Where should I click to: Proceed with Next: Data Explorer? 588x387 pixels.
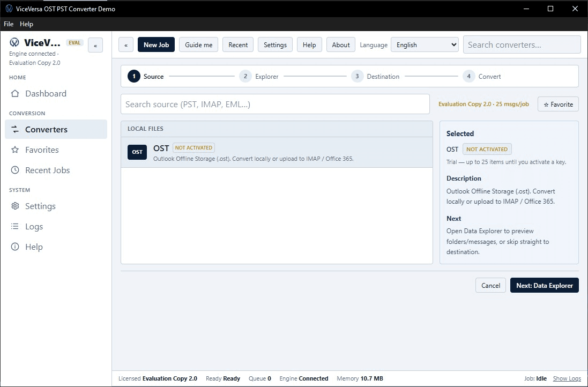(x=545, y=285)
